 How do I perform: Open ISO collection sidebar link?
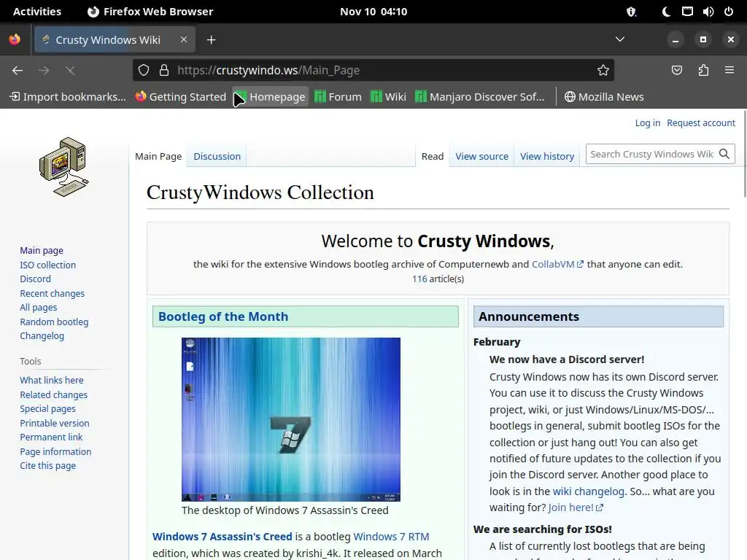[47, 265]
